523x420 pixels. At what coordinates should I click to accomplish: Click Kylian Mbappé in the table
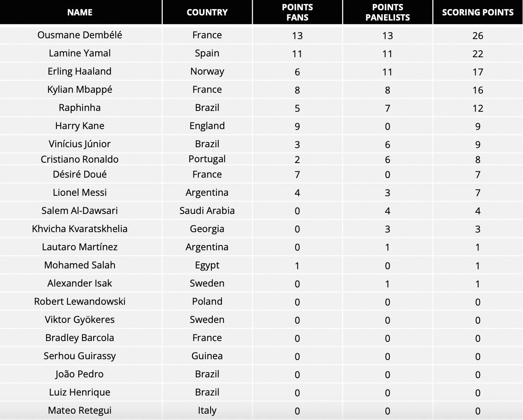pos(80,90)
